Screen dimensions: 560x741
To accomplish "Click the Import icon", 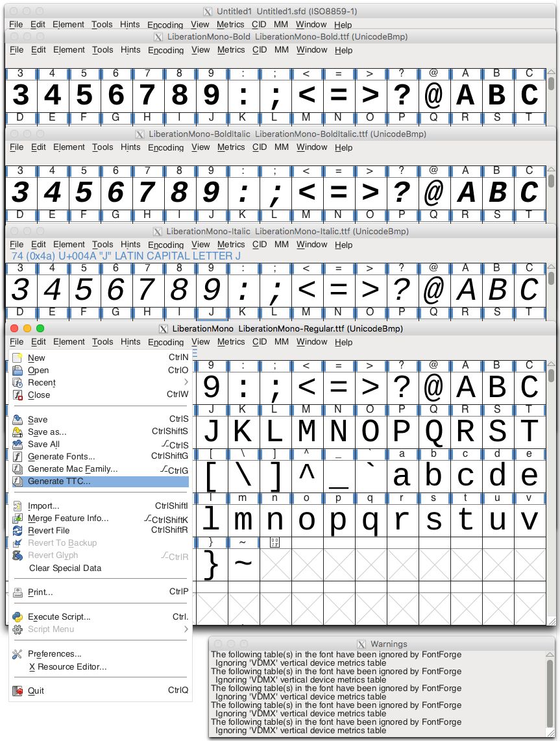I will 18,505.
